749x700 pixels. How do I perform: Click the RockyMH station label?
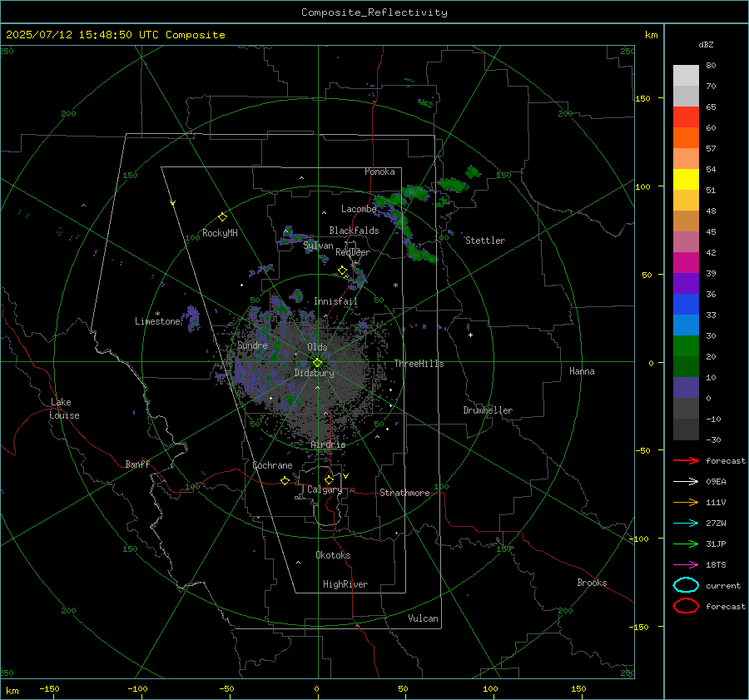tap(220, 233)
